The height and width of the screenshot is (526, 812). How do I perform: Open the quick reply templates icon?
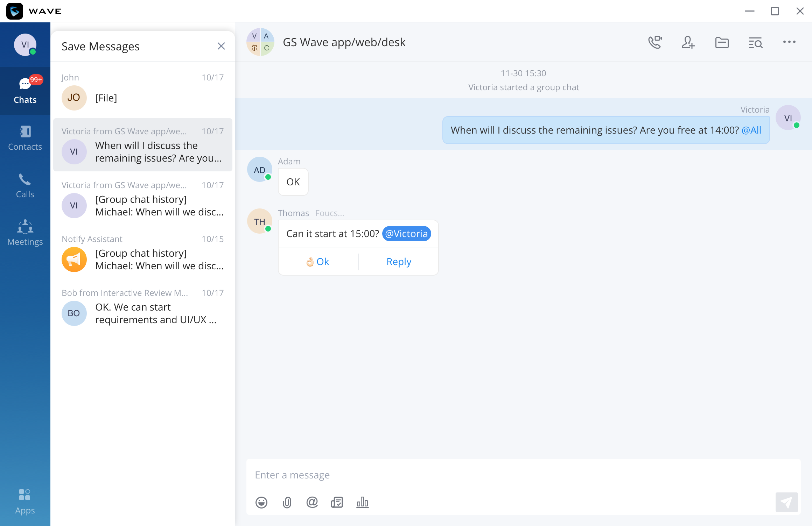[337, 503]
